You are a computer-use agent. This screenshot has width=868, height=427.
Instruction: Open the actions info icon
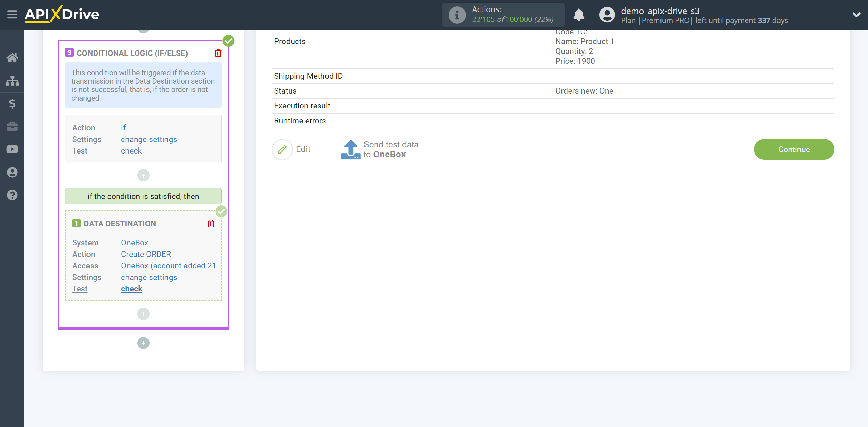[x=457, y=15]
